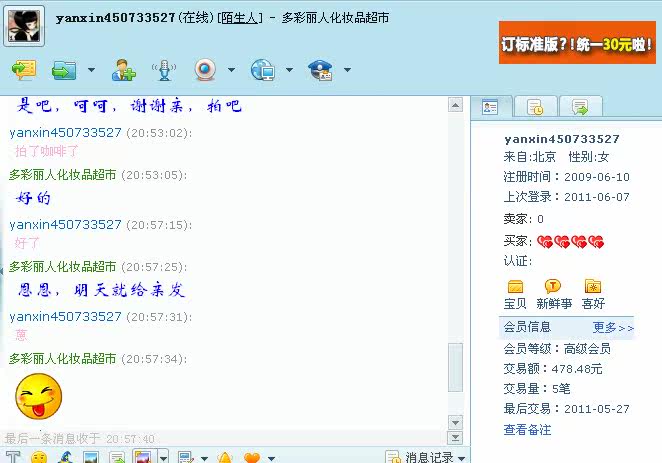Click sender name yanxin450733527 at 20:53:02
The width and height of the screenshot is (662, 463).
65,133
